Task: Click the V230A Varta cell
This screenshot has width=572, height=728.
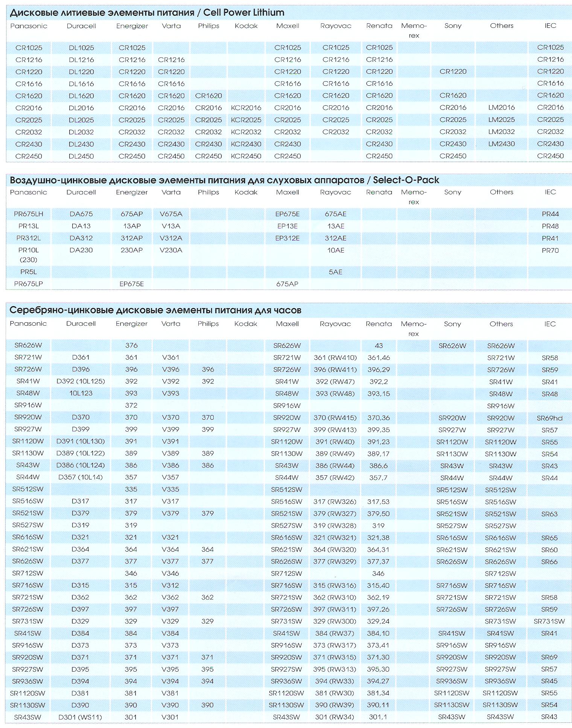Action: pyautogui.click(x=171, y=250)
